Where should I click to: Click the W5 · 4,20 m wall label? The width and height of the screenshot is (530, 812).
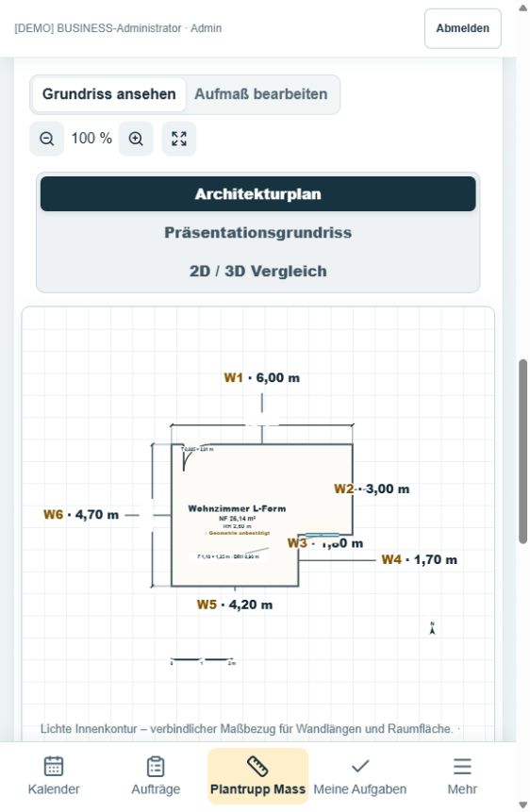[x=235, y=605]
